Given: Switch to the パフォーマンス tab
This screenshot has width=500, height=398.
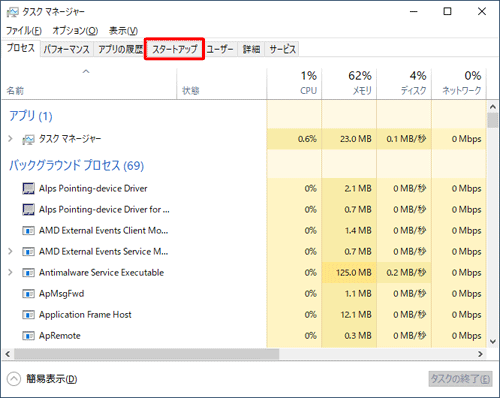Looking at the screenshot, I should tap(67, 49).
